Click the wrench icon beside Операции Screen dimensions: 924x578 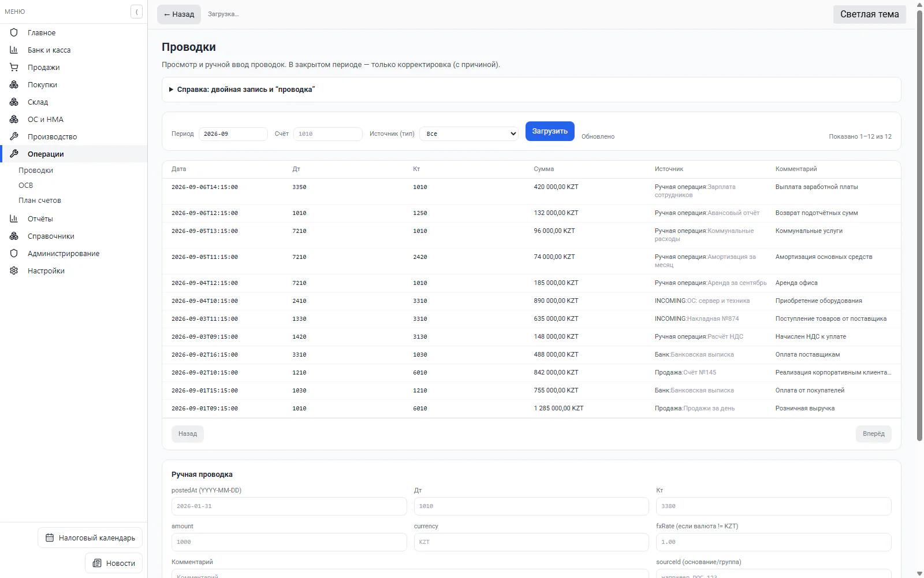[14, 154]
